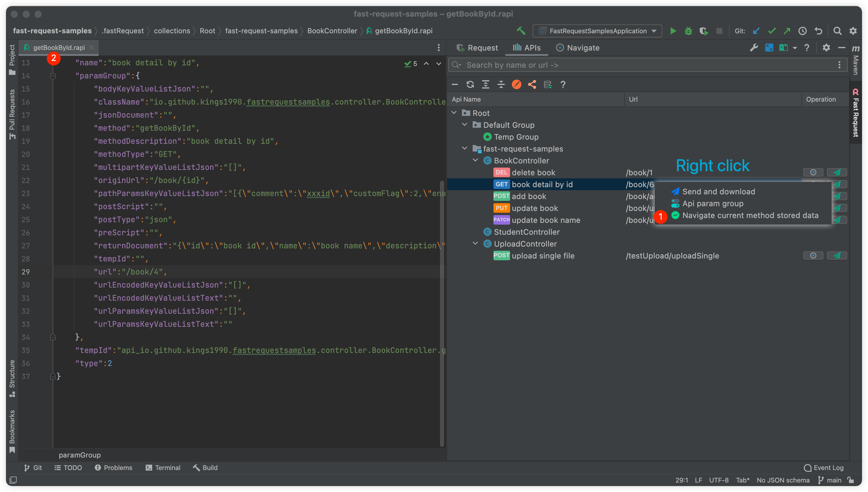Image resolution: width=868 pixels, height=492 pixels.
Task: Share APIs using the share icon
Action: 532,84
